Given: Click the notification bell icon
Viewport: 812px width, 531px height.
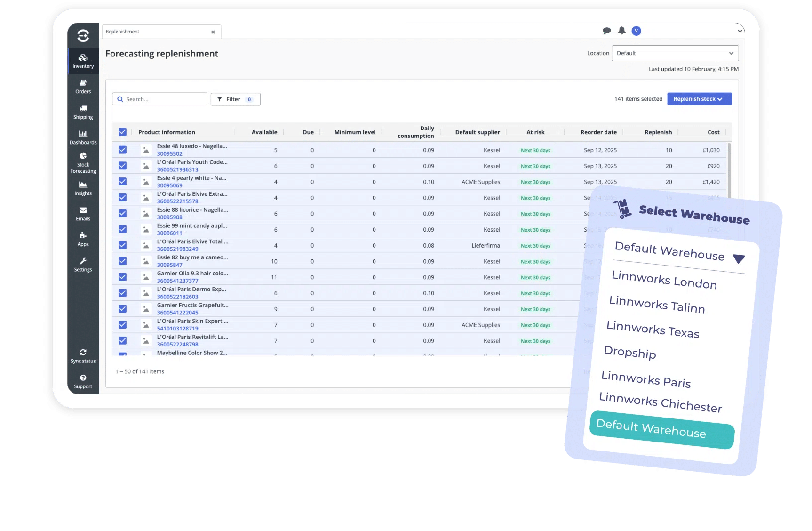Looking at the screenshot, I should 621,31.
